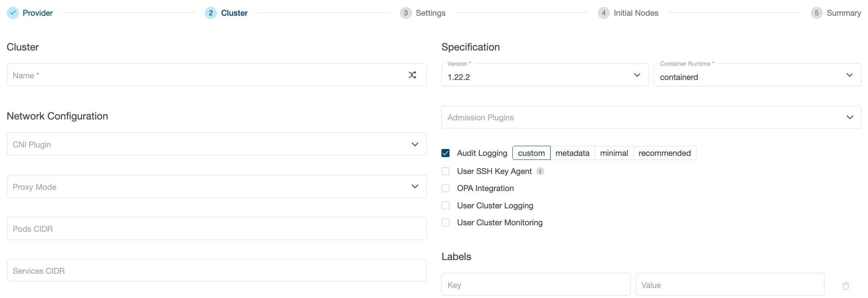Open the Proxy Mode dropdown

pyautogui.click(x=216, y=187)
